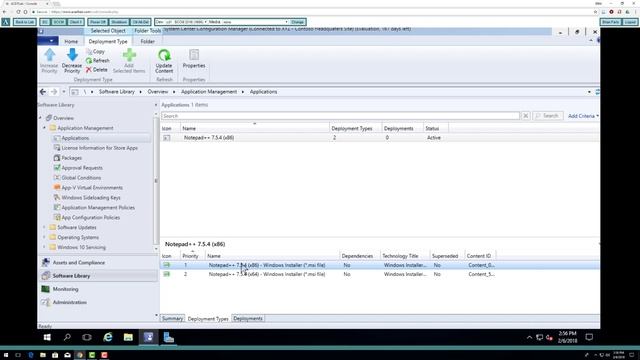This screenshot has width=640, height=360.
Task: Switch to the Summary tab
Action: point(172,319)
